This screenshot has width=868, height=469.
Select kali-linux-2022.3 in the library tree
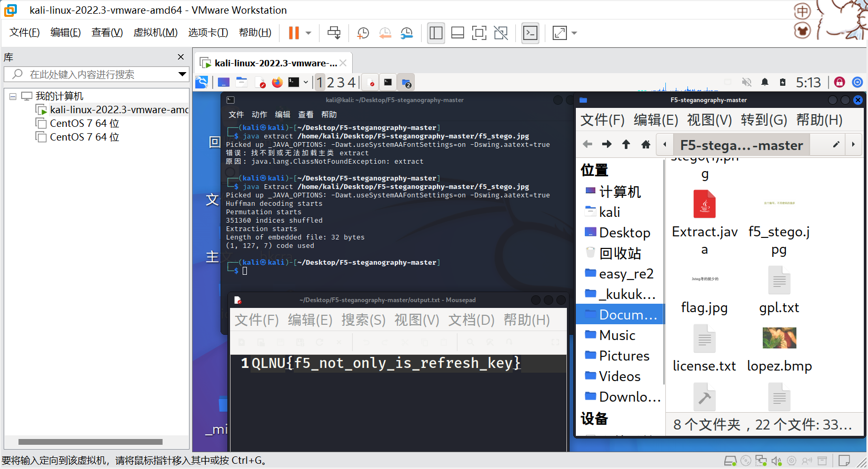[119, 109]
